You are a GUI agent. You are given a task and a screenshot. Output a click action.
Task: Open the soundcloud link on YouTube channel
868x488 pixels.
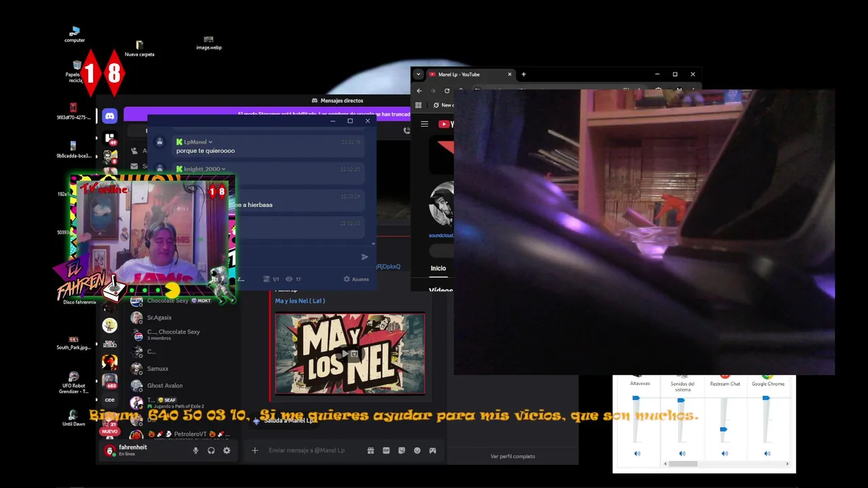point(441,235)
